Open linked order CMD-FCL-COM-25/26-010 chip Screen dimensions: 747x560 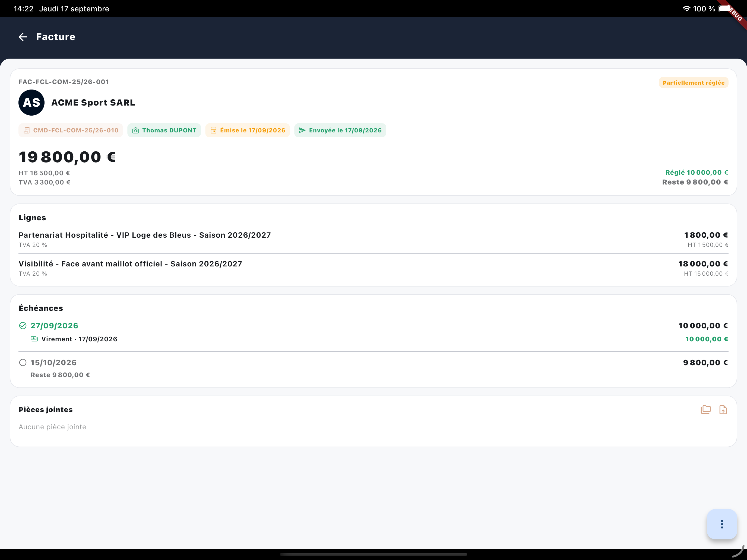[71, 130]
